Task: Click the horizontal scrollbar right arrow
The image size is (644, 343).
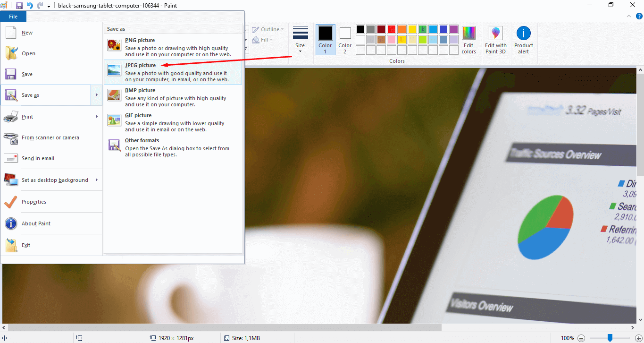Action: [632, 327]
